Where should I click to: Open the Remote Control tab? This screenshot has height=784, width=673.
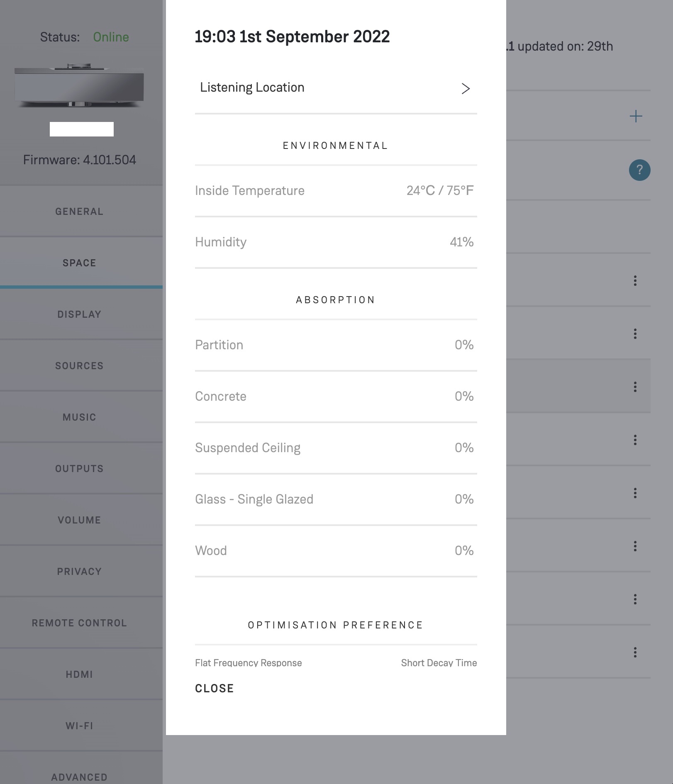[79, 623]
